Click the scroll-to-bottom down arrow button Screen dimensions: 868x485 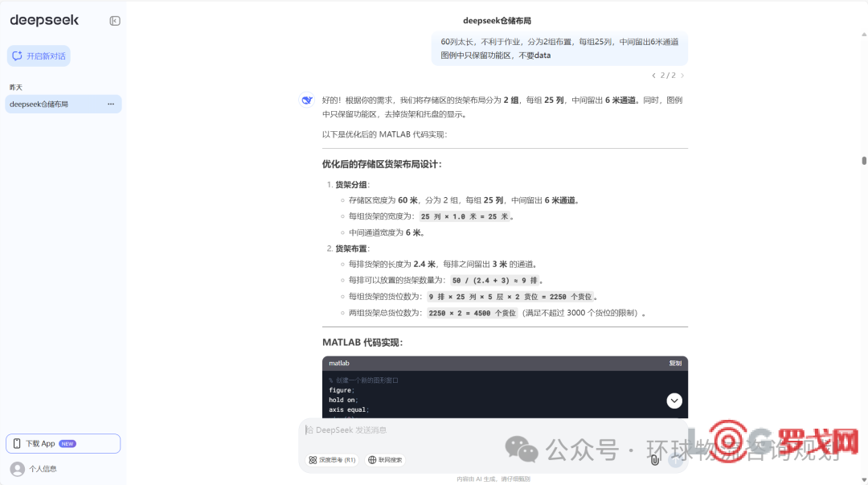point(674,401)
